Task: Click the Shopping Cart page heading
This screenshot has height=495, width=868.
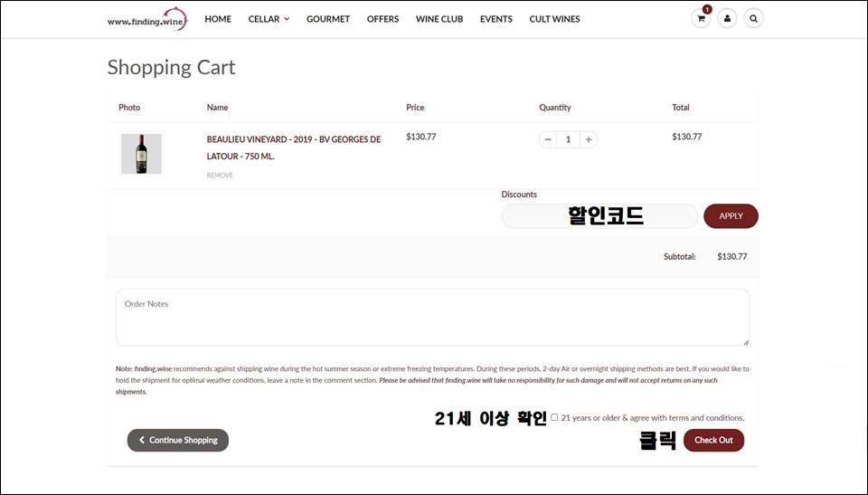Action: pos(171,68)
